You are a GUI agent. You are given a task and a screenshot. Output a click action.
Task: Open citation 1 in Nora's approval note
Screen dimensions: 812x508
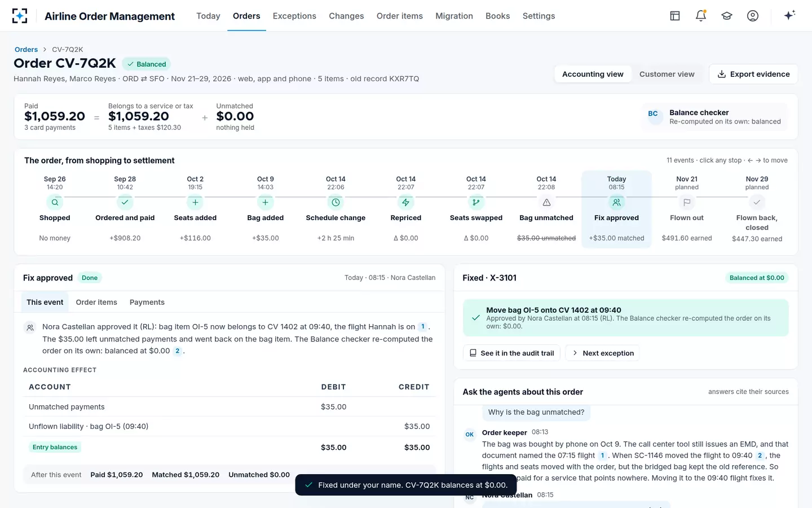423,327
